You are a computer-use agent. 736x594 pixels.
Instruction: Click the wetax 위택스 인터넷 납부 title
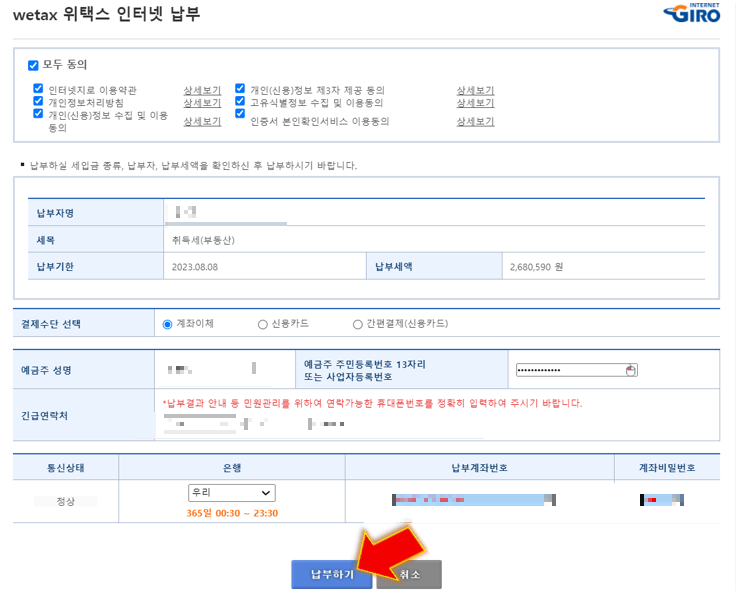(107, 14)
